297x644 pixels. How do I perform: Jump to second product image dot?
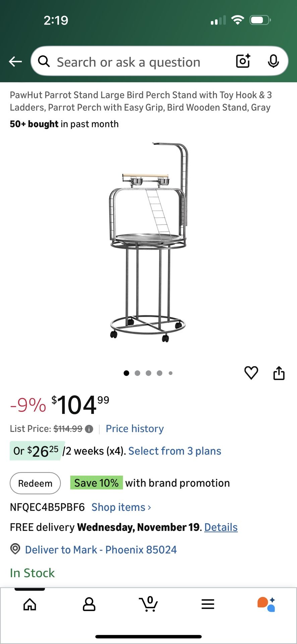pos(137,373)
